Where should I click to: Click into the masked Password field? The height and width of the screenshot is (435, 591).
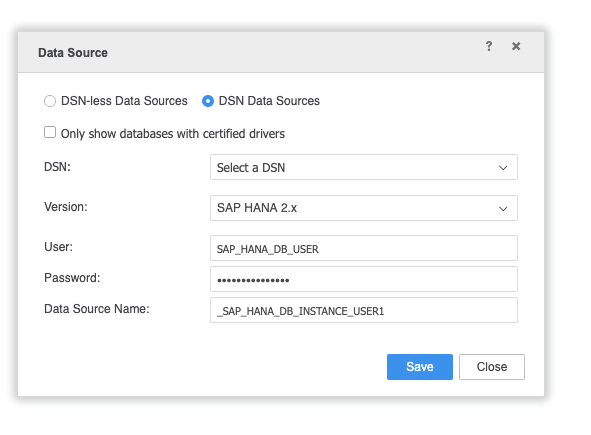[x=364, y=279]
